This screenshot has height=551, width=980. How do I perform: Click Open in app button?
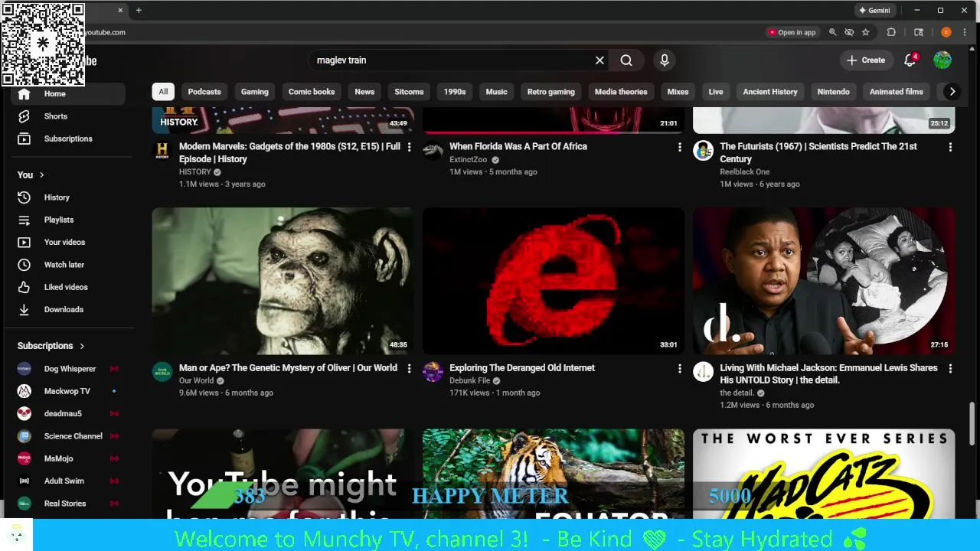point(792,32)
